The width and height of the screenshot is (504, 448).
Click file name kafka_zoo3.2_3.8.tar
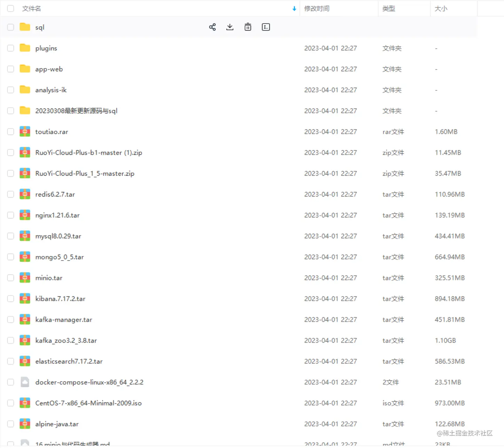coord(66,341)
